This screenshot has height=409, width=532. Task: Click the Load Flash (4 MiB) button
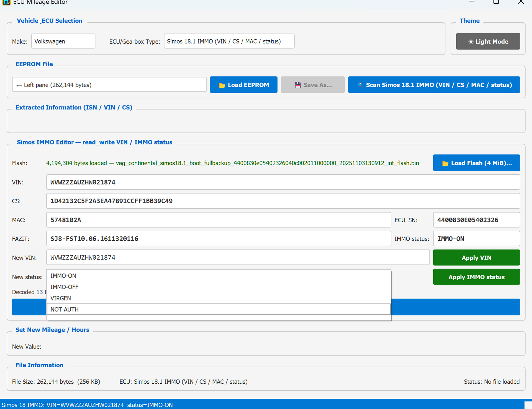[476, 163]
